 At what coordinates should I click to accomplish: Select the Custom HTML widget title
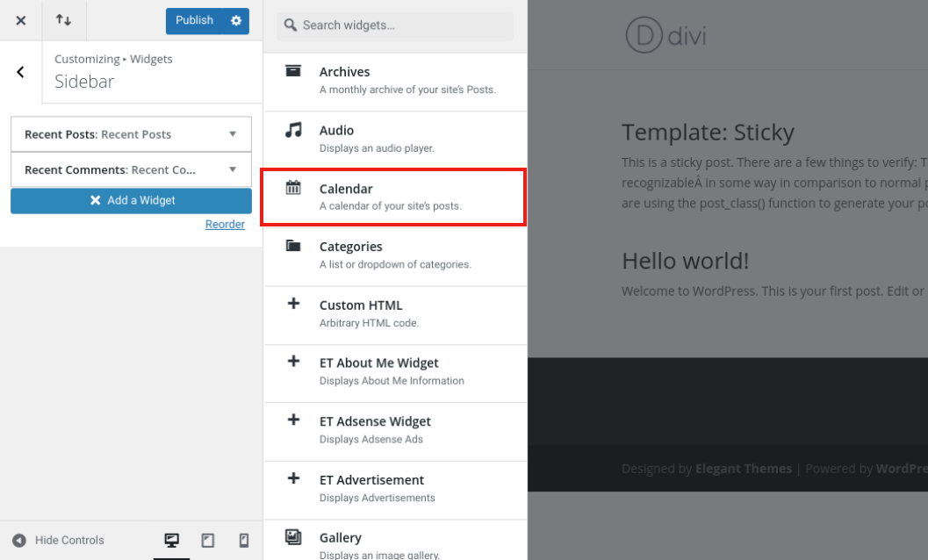click(361, 305)
